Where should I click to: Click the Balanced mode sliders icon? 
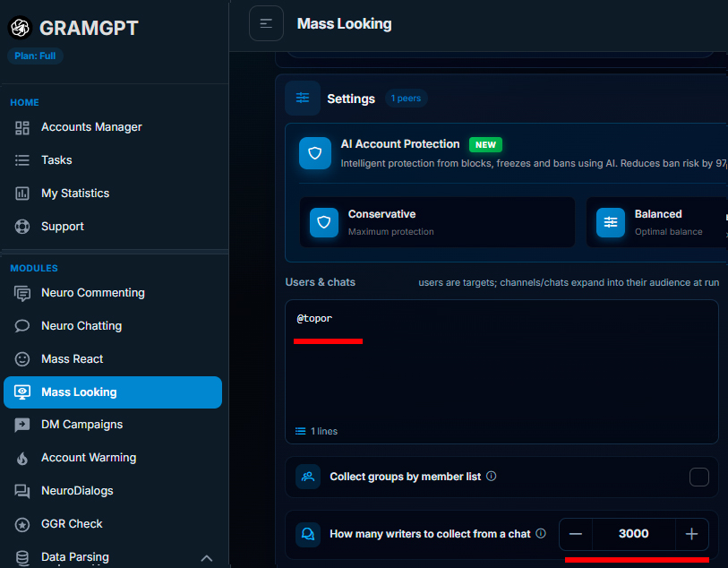coord(611,222)
